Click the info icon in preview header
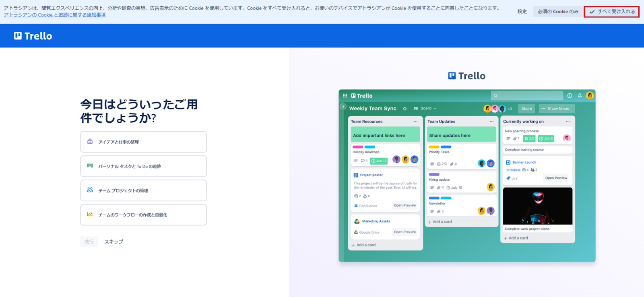Screen dimensions: 644x297 570,96
